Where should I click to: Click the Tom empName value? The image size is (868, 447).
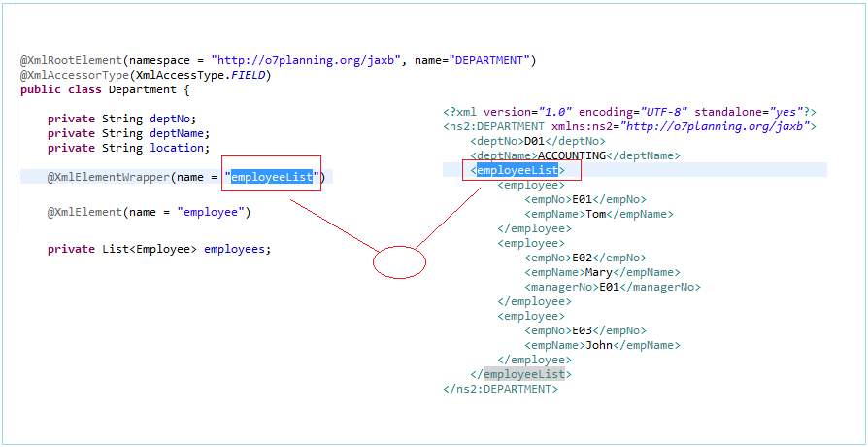[595, 214]
